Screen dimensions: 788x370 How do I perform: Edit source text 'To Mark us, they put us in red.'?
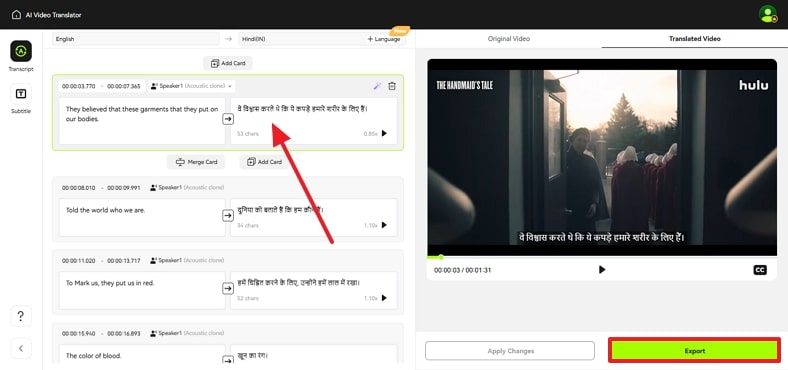[142, 291]
